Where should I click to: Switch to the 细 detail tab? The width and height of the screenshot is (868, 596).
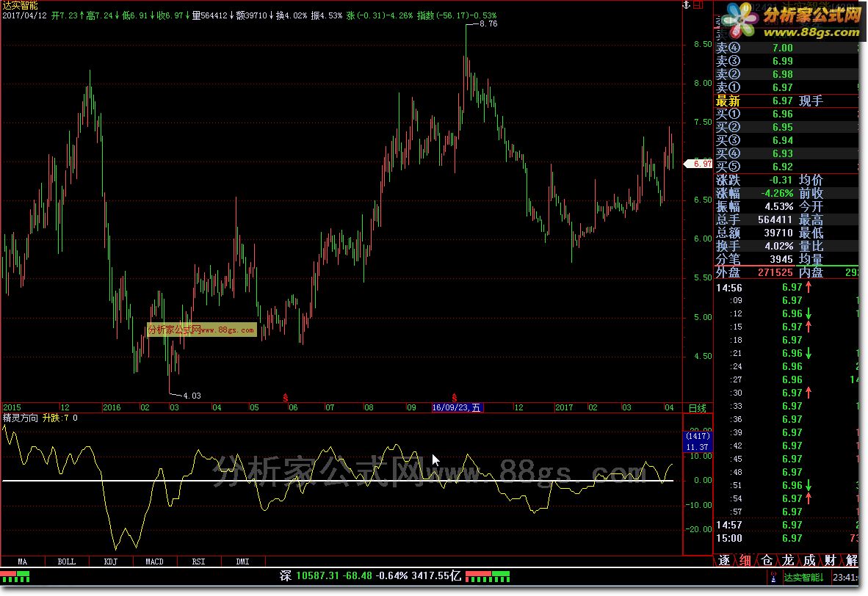click(745, 560)
